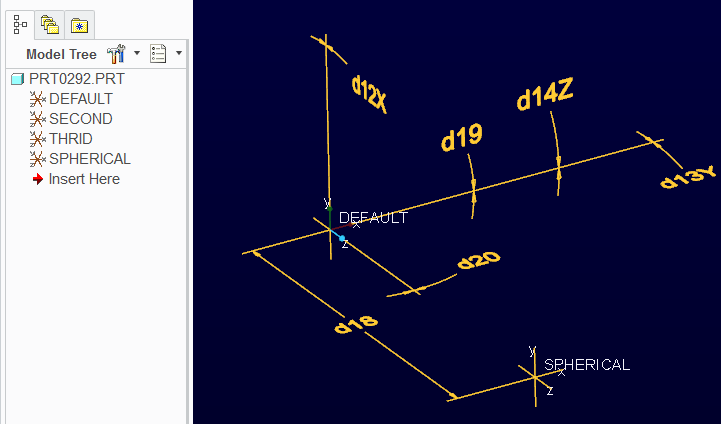Click the DEFAULT csys label in viewport
721x424 pixels.
(x=373, y=218)
